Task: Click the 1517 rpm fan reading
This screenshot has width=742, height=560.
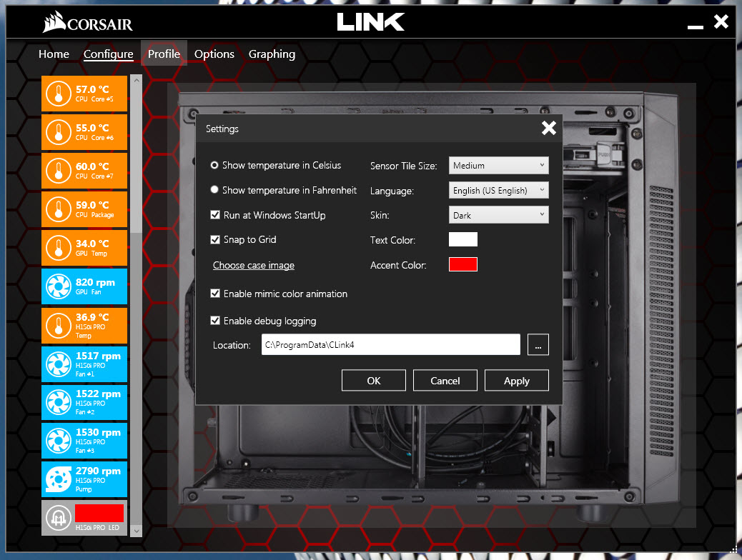Action: pos(98,356)
